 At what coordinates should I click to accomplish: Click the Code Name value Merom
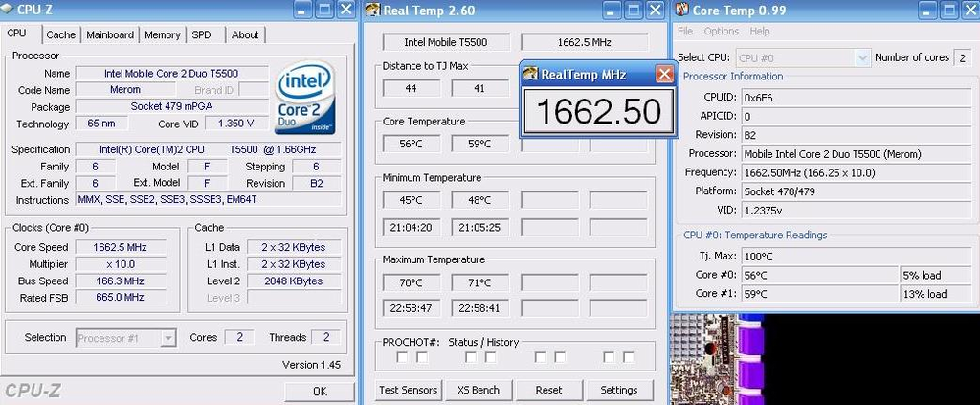125,89
